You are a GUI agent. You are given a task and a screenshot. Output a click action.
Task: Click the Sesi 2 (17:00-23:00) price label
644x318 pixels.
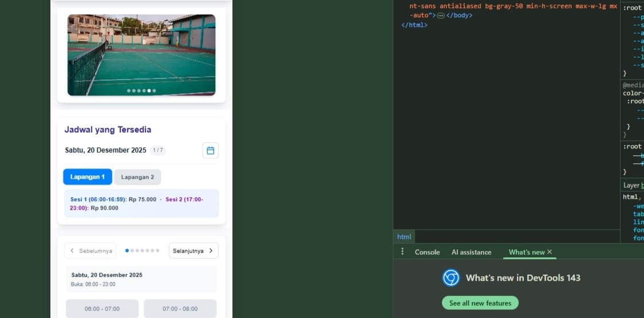(136, 204)
